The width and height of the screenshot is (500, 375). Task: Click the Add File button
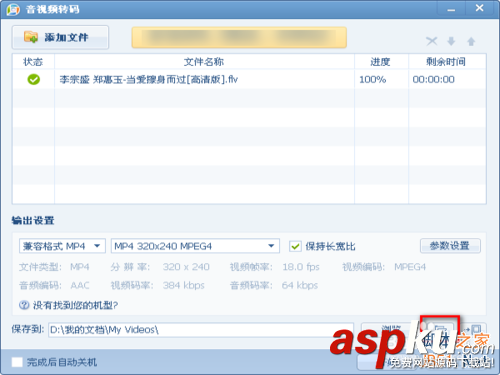[60, 37]
